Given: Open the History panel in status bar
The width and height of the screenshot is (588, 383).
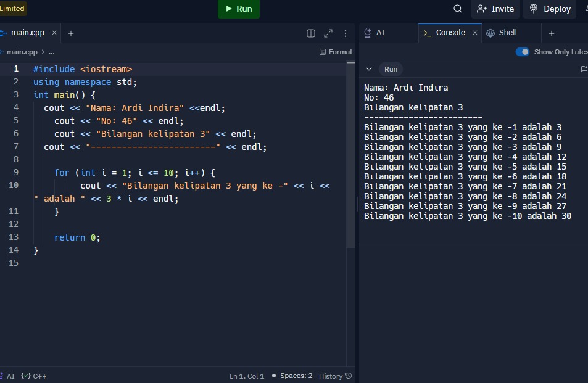Looking at the screenshot, I should 335,376.
